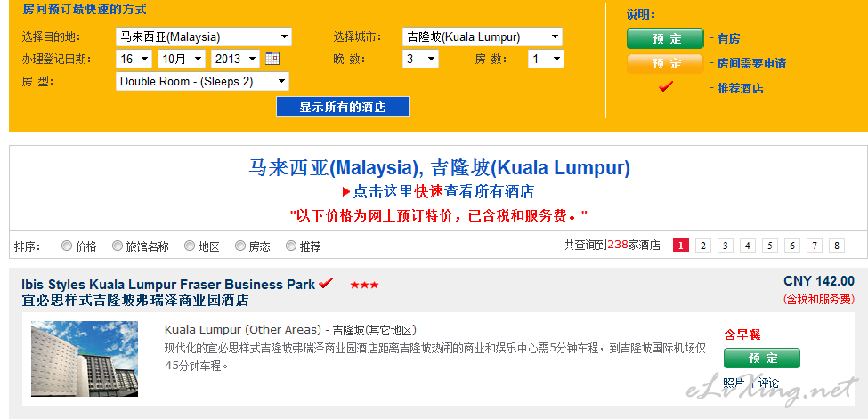Select the 推荐 sort radio button
Viewport: 868px width, 419px height.
tap(290, 246)
